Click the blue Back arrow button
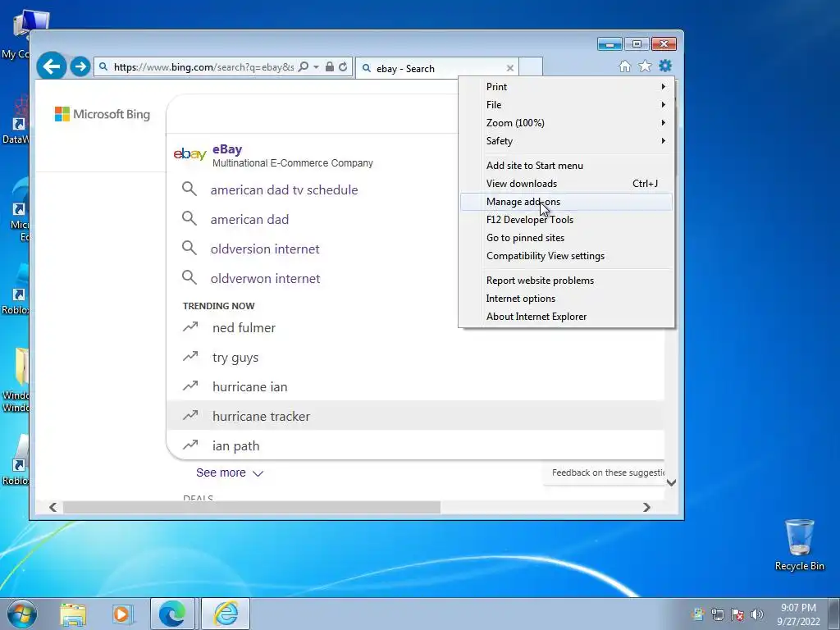 [52, 66]
